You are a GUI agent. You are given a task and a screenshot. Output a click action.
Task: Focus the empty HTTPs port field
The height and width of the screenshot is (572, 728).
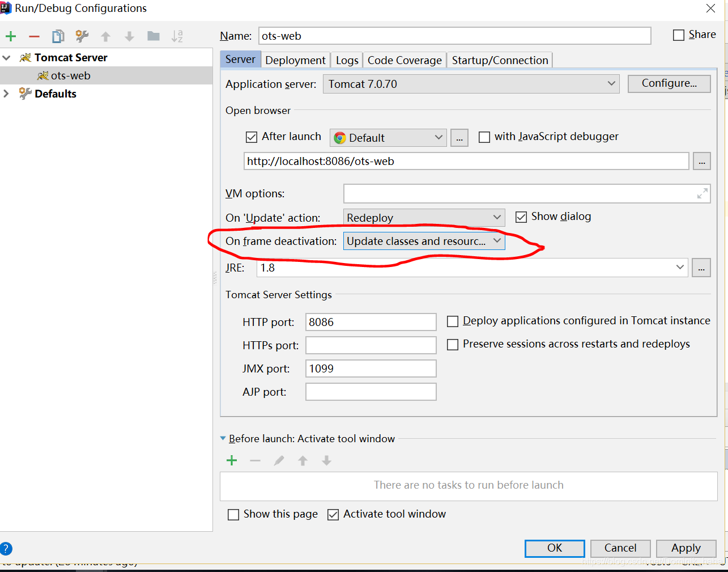click(x=371, y=345)
